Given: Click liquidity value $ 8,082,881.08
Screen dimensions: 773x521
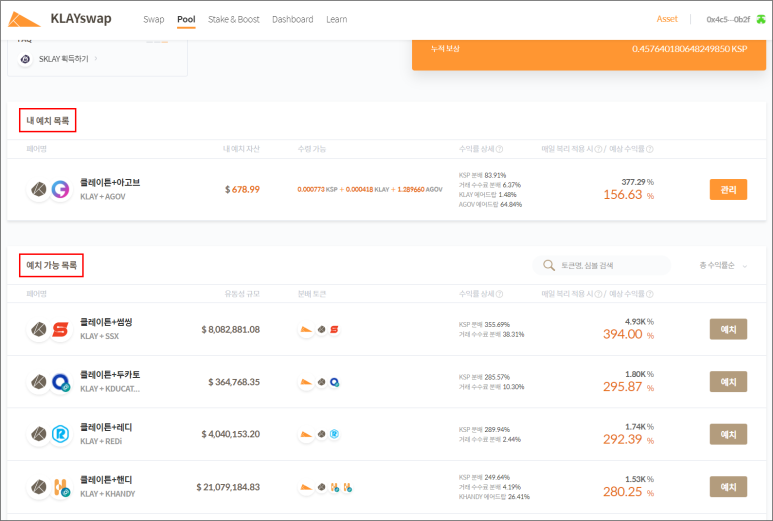Looking at the screenshot, I should tap(231, 329).
